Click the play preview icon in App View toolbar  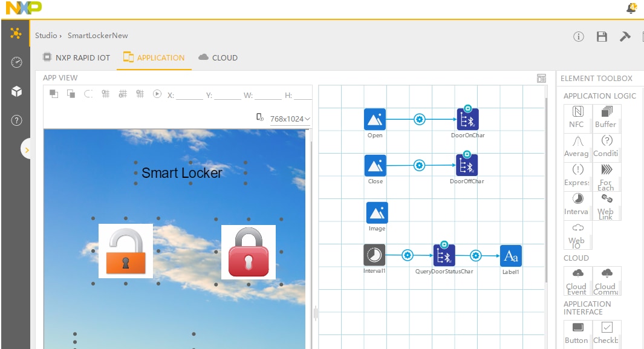[x=157, y=94]
